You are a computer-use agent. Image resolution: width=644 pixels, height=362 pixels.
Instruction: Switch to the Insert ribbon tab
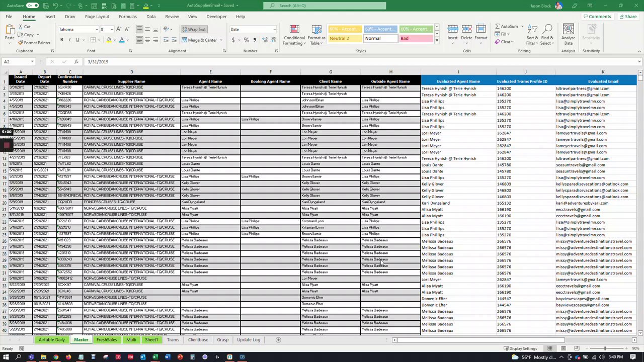50,17
